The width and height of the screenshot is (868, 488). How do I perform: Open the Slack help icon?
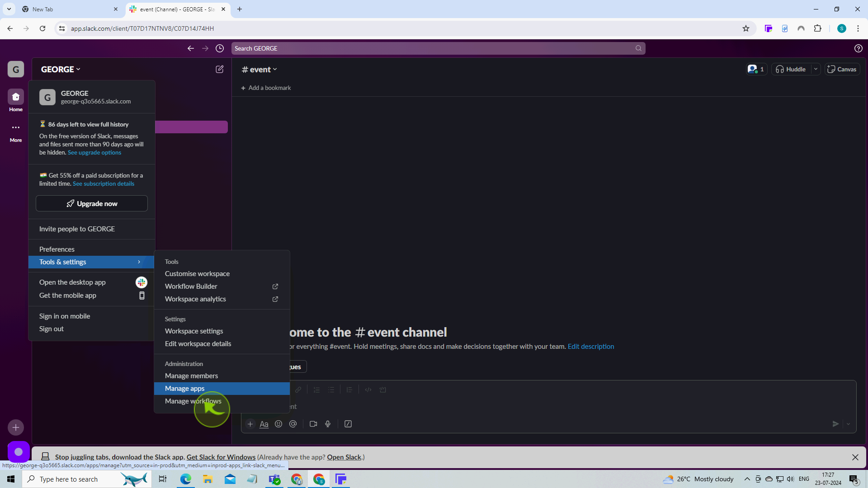(859, 48)
